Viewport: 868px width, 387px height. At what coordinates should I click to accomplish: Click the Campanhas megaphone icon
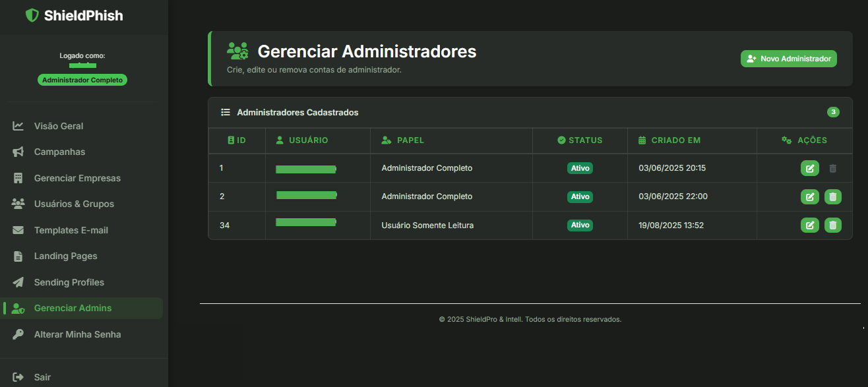(x=17, y=152)
